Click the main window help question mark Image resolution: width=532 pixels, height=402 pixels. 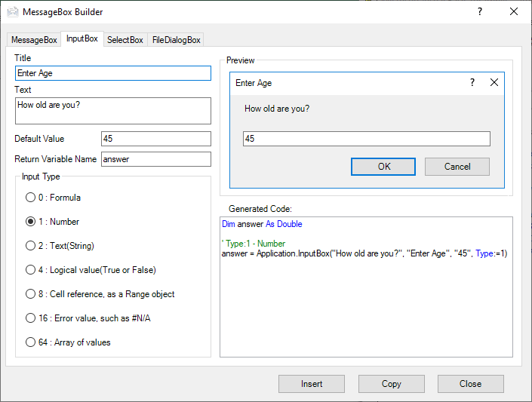480,11
